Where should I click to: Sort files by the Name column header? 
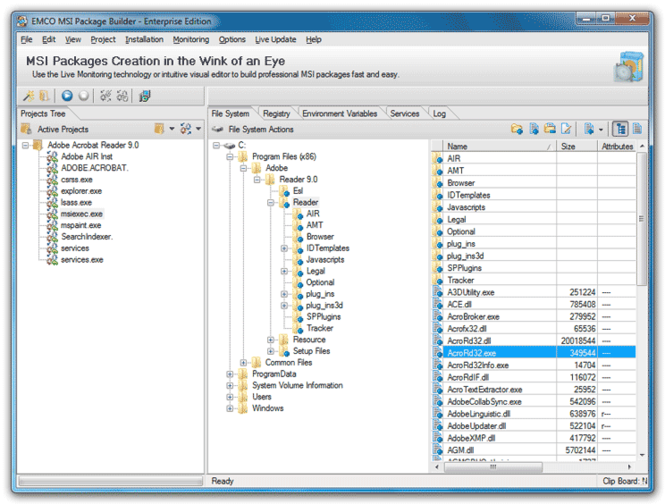click(500, 146)
